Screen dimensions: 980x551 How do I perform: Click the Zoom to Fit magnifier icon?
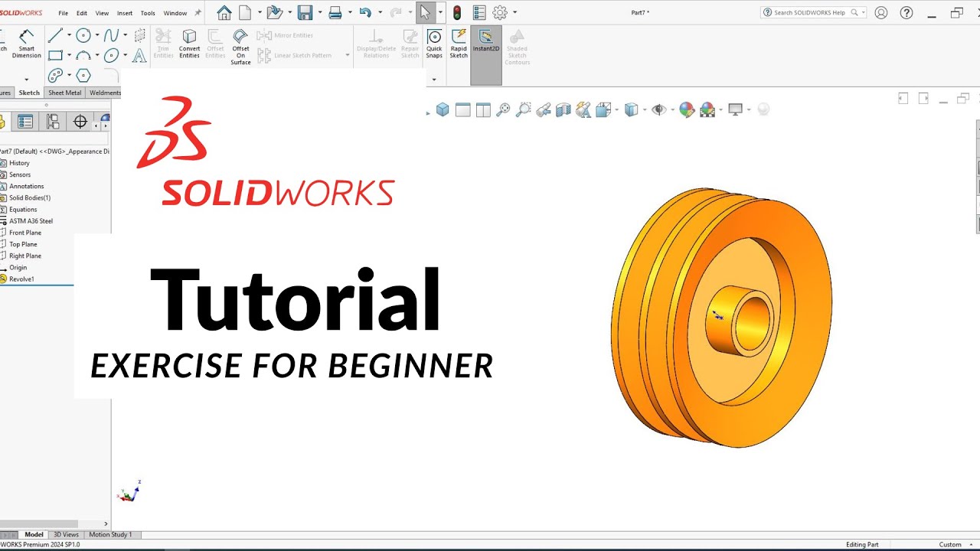(x=503, y=109)
